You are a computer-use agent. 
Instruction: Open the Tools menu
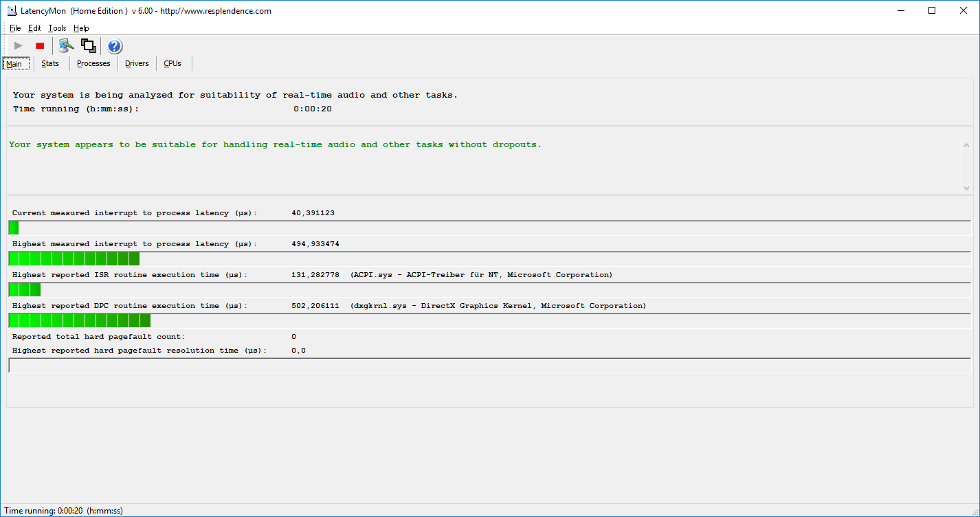click(x=57, y=28)
